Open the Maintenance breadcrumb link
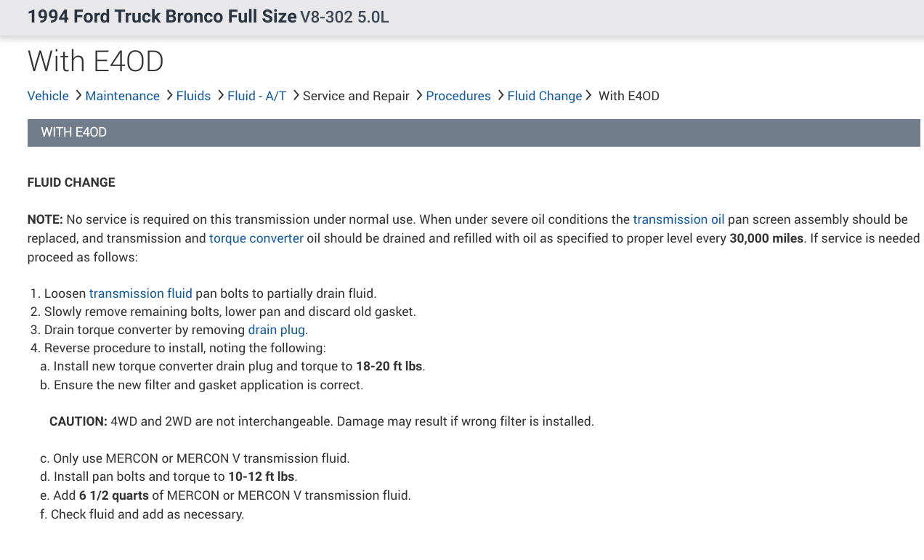Image resolution: width=924 pixels, height=560 pixels. pos(122,96)
